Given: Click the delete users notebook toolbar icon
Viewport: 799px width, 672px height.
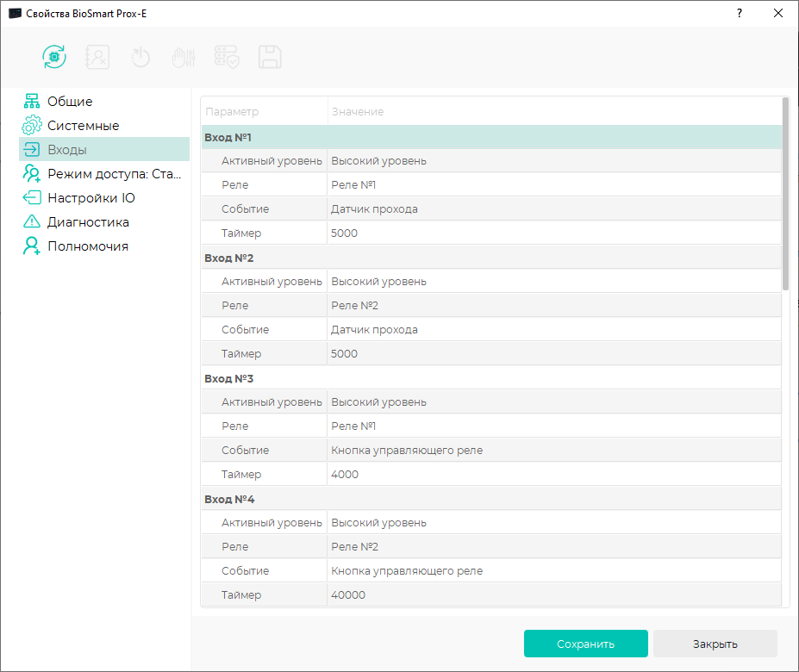Looking at the screenshot, I should 97,57.
